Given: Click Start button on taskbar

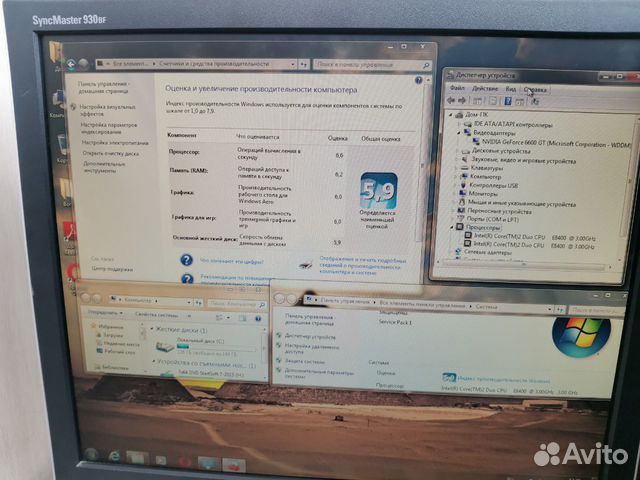Looking at the screenshot, I should [x=91, y=454].
